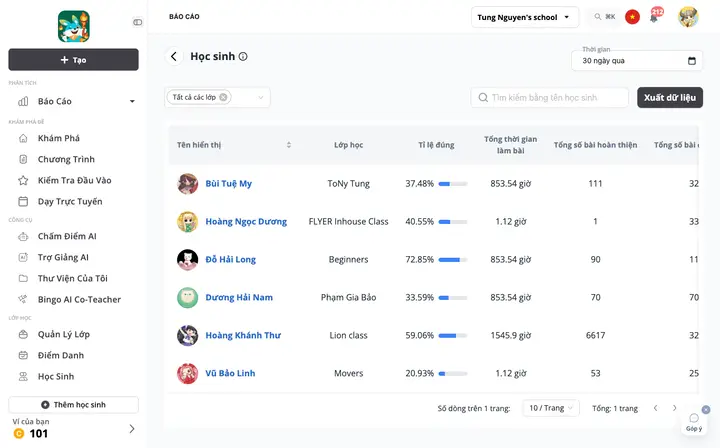Click student name search field
Image resolution: width=720 pixels, height=448 pixels.
[x=550, y=98]
